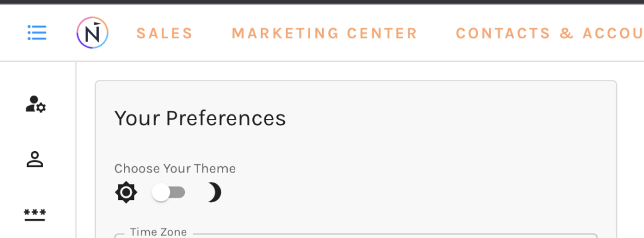Click the sun light-theme icon
The image size is (644, 238).
pos(126,192)
